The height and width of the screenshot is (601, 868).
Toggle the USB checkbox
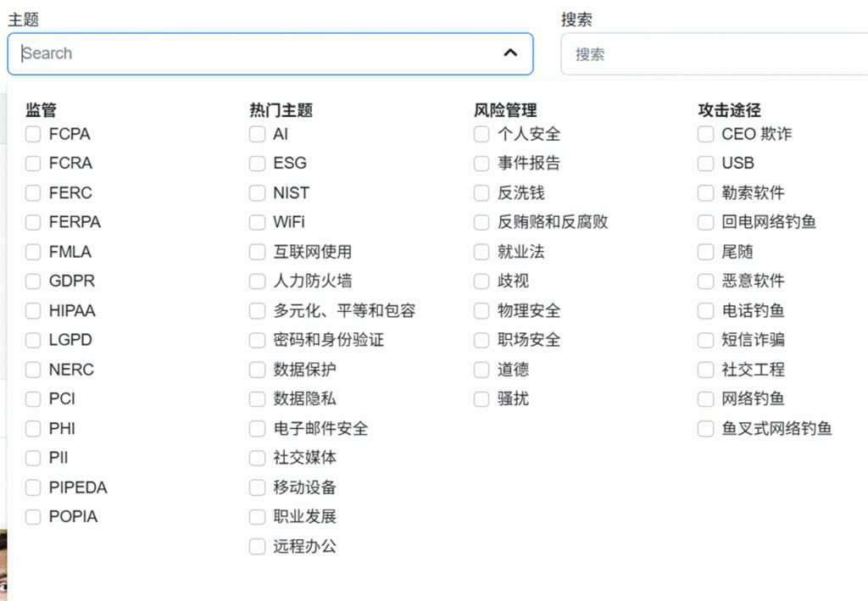tap(705, 164)
